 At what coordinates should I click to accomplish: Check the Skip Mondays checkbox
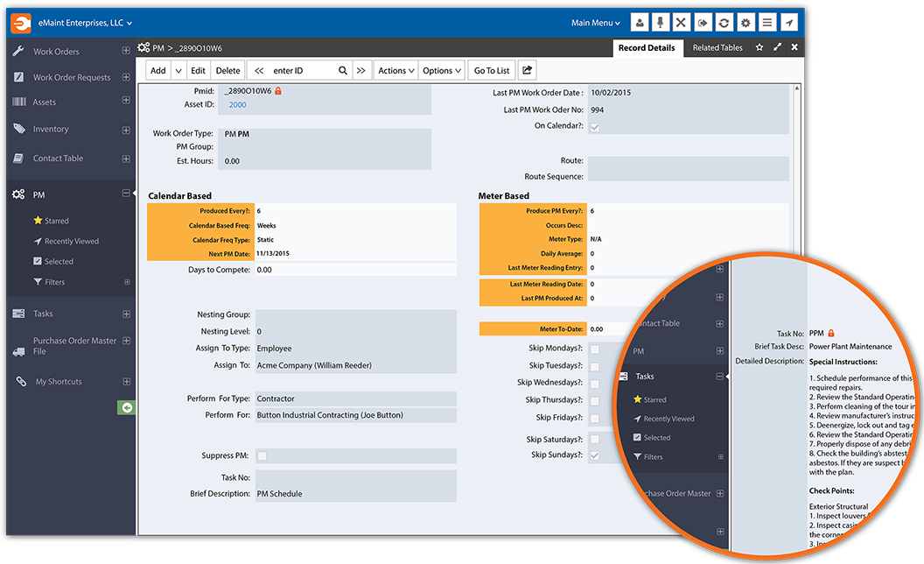tap(595, 349)
